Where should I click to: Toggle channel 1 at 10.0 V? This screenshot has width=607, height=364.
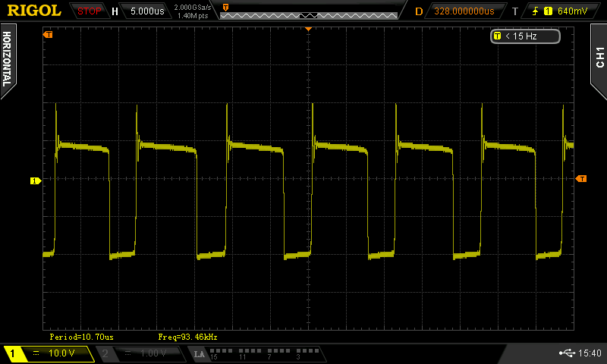pyautogui.click(x=49, y=353)
